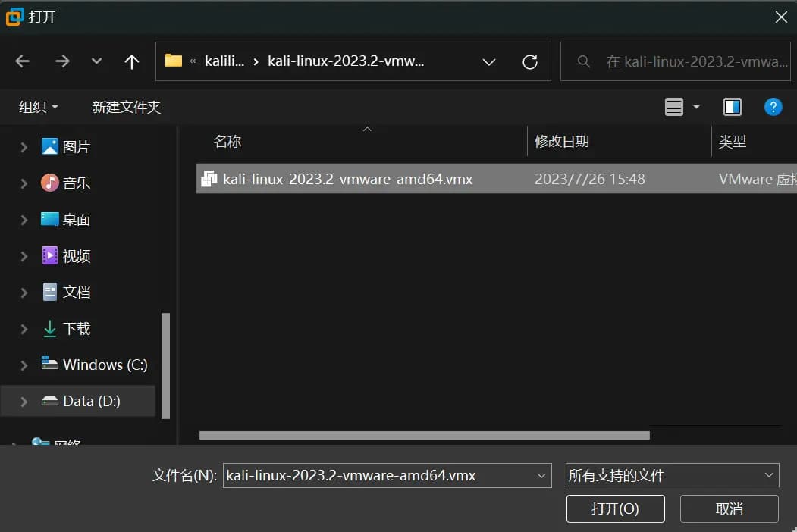Expand the Windows (C:) drive node
The height and width of the screenshot is (532, 797).
point(24,365)
